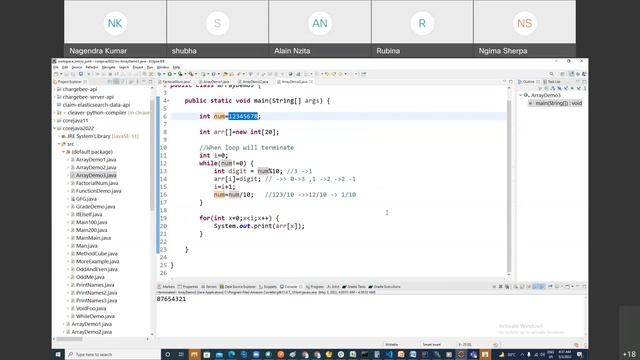Click the taskbar search box
640x360 pixels.
click(113, 354)
